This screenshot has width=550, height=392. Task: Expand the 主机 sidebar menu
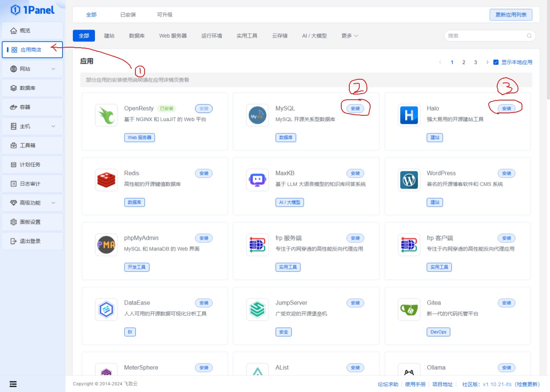[32, 126]
